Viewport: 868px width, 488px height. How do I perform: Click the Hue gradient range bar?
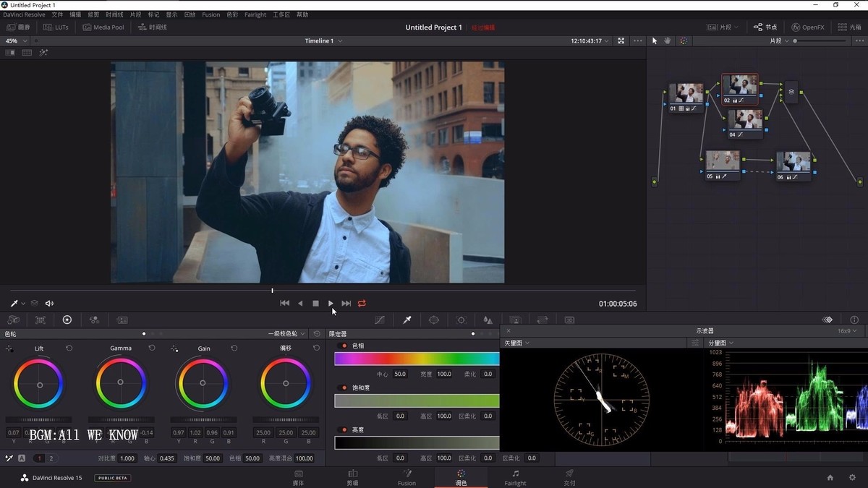tap(417, 359)
